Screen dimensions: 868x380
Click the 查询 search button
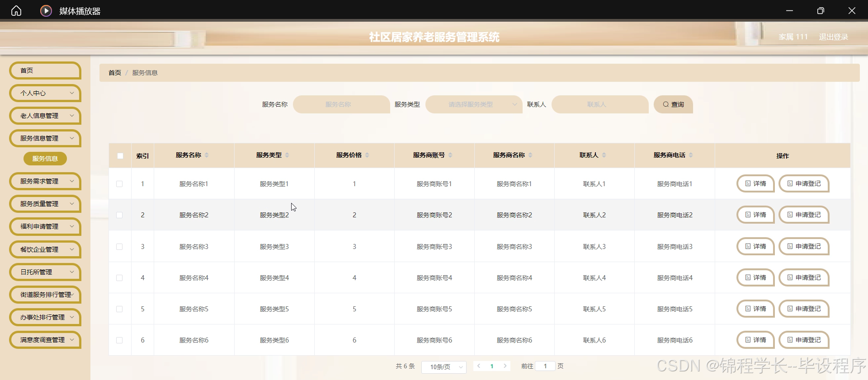click(x=673, y=104)
